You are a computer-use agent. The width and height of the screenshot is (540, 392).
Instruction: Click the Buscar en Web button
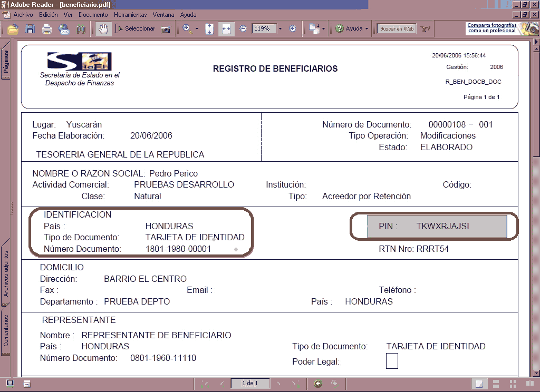397,29
